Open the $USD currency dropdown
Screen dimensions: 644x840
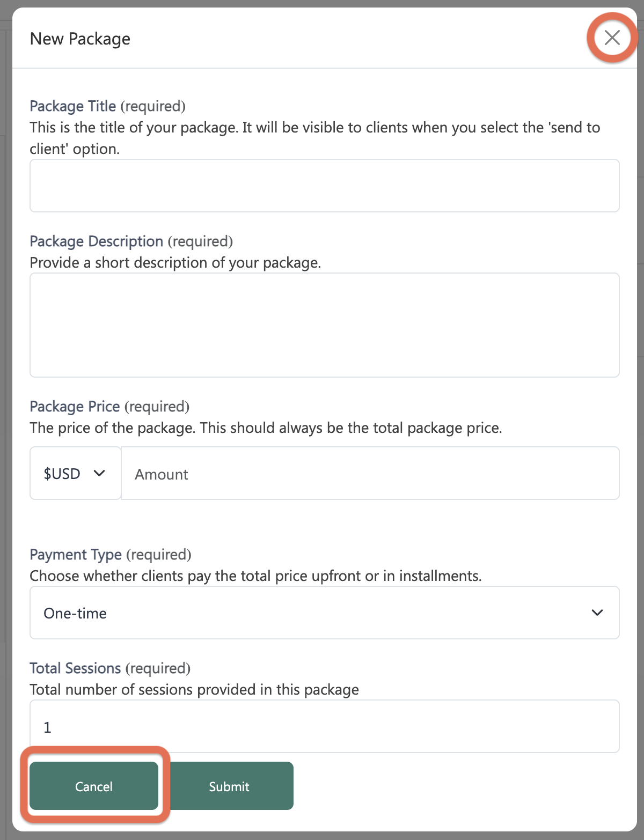(x=76, y=473)
